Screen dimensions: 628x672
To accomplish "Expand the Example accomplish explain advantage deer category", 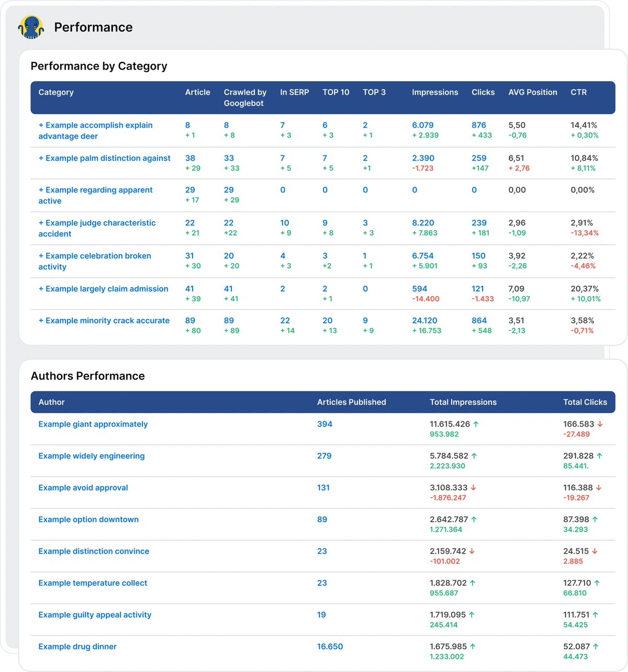I will coord(41,126).
